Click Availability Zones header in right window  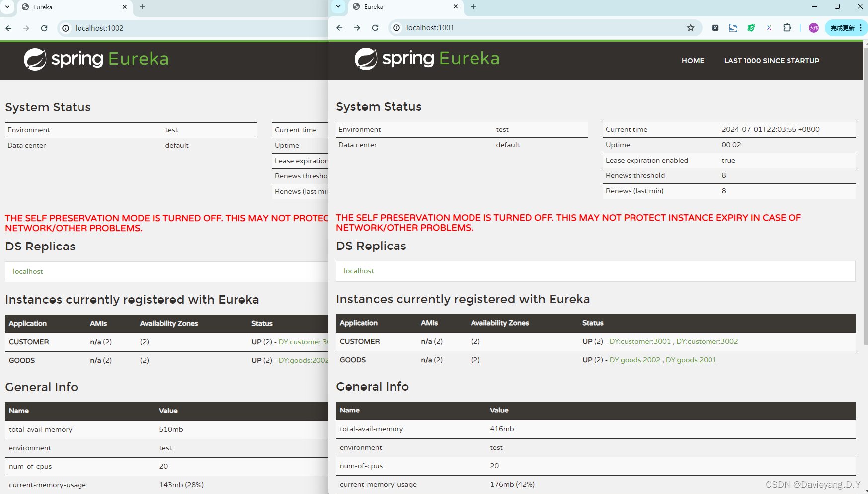click(x=500, y=323)
